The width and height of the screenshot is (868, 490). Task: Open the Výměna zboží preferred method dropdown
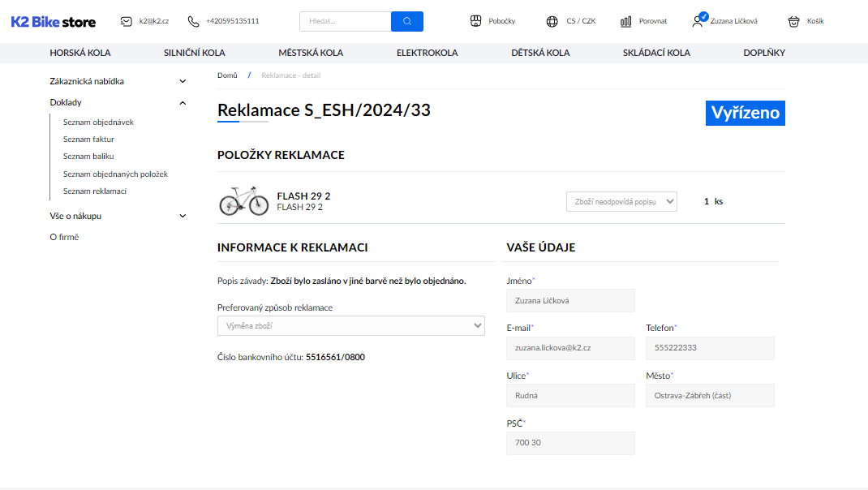(x=350, y=325)
